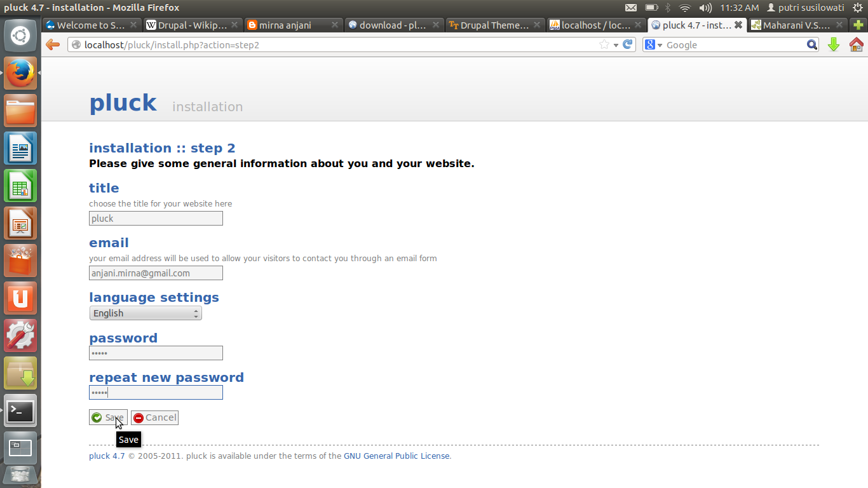Switch to the Maharani V.S. tab
This screenshot has width=868, height=488.
click(799, 25)
